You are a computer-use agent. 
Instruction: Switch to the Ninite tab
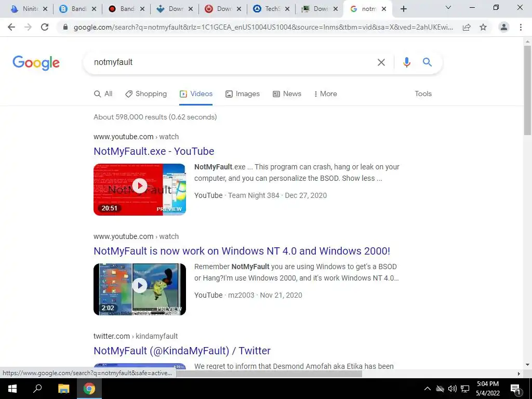(x=24, y=9)
